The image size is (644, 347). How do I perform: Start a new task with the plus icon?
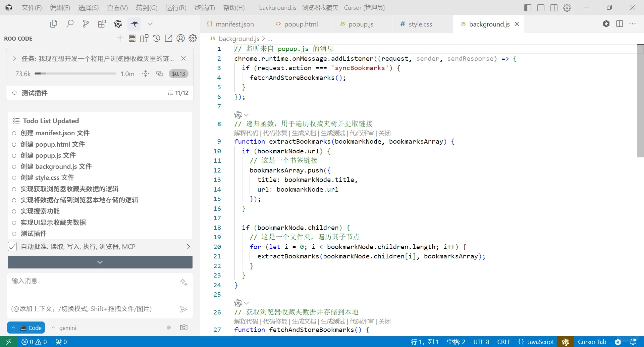coord(120,38)
